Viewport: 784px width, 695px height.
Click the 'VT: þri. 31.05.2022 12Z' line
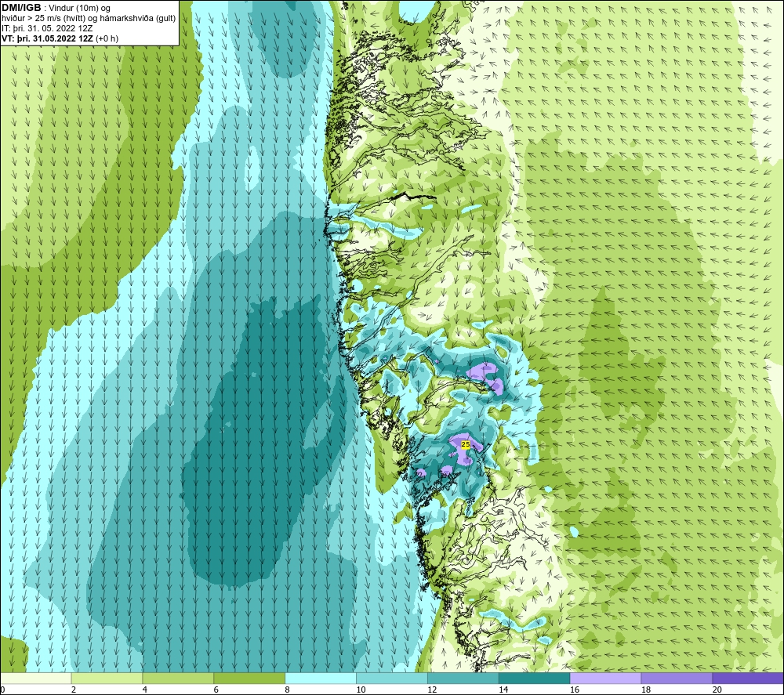(x=60, y=38)
